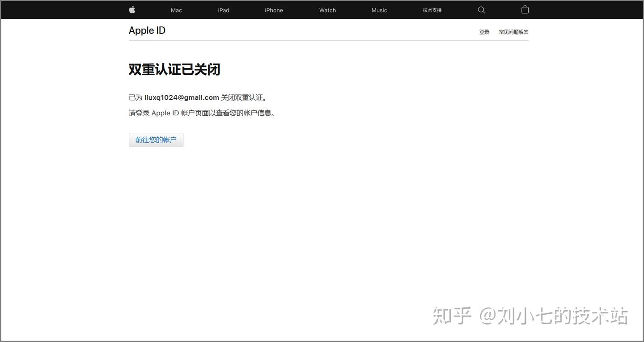Select iPhone from the navigation bar
644x342 pixels.
pos(273,9)
